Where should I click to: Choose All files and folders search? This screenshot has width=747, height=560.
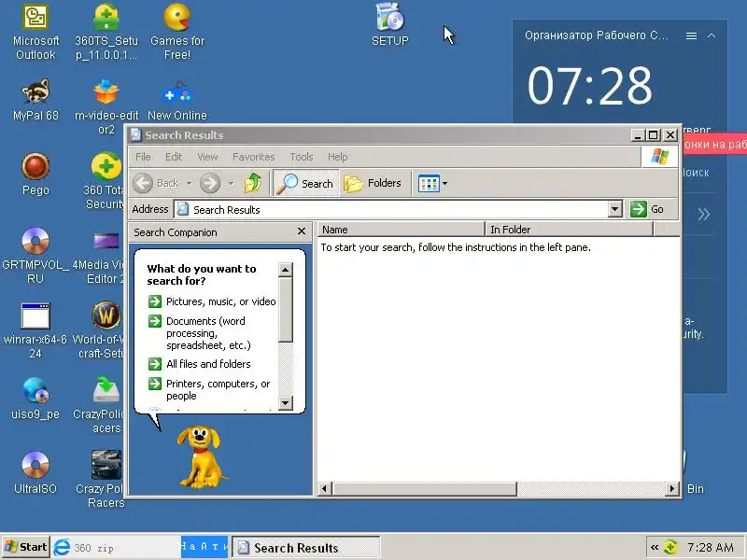pyautogui.click(x=199, y=364)
